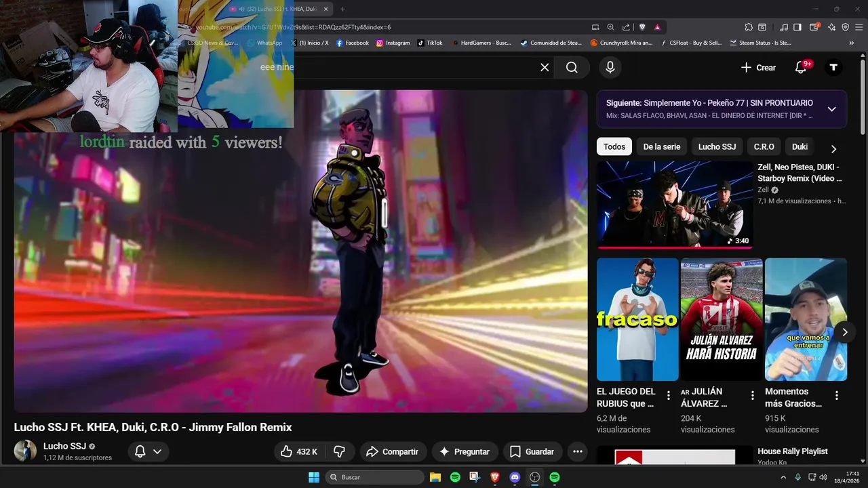Open the Discord taskbar icon
Image resolution: width=868 pixels, height=488 pixels.
click(515, 477)
